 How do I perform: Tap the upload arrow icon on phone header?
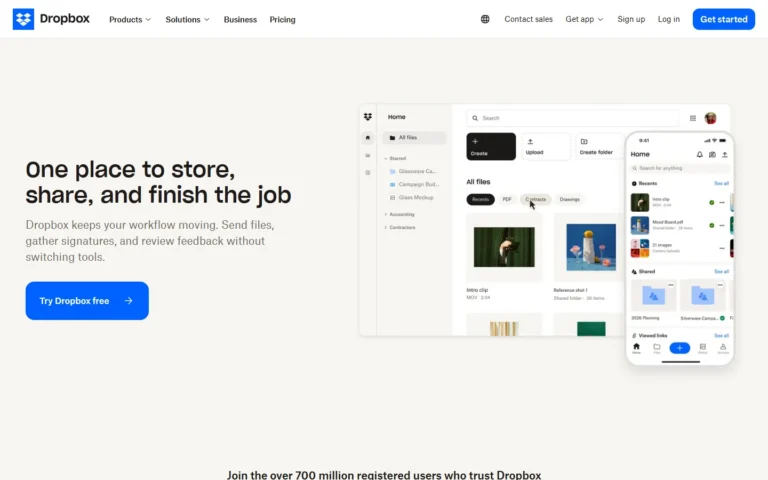point(724,154)
